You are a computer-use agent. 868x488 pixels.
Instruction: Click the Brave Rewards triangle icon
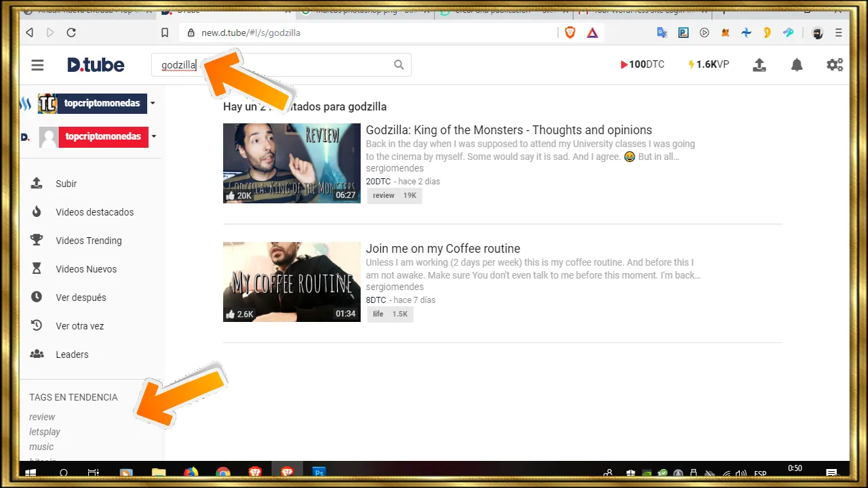(592, 33)
